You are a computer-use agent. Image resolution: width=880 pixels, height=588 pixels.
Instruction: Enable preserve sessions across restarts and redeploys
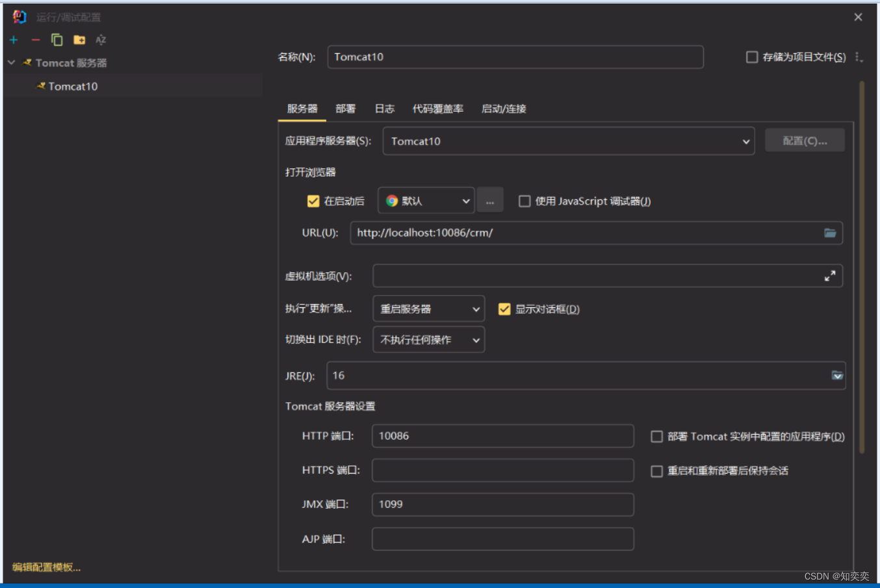pos(657,471)
